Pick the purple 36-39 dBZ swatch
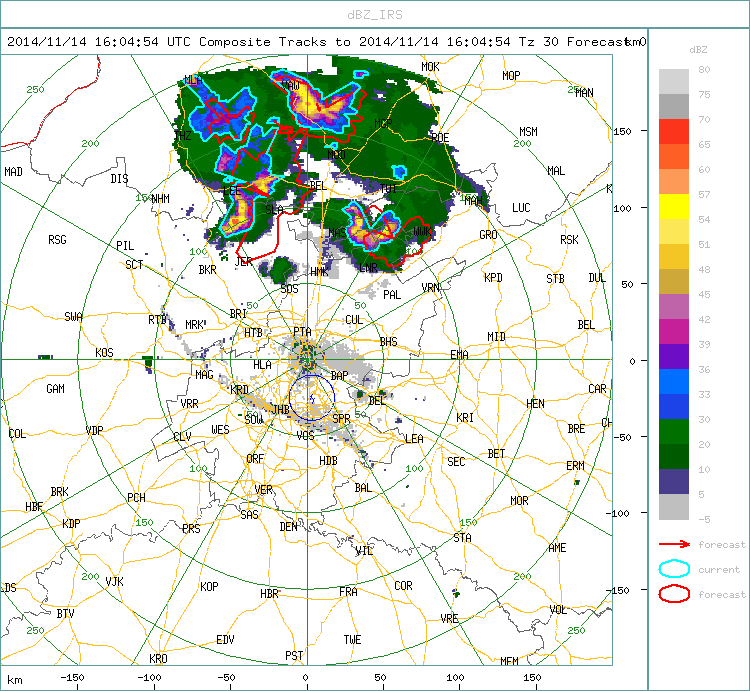Screen dimensions: 750x691 (x=674, y=356)
